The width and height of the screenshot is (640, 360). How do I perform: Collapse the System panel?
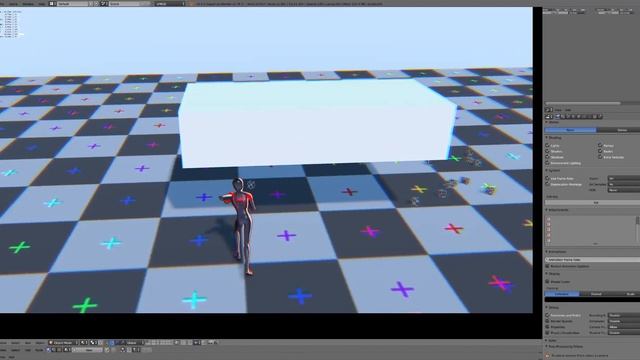547,170
